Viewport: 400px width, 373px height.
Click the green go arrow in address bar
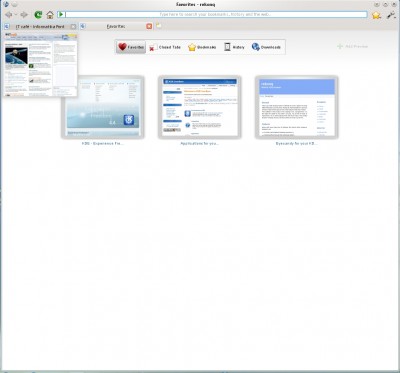[61, 14]
